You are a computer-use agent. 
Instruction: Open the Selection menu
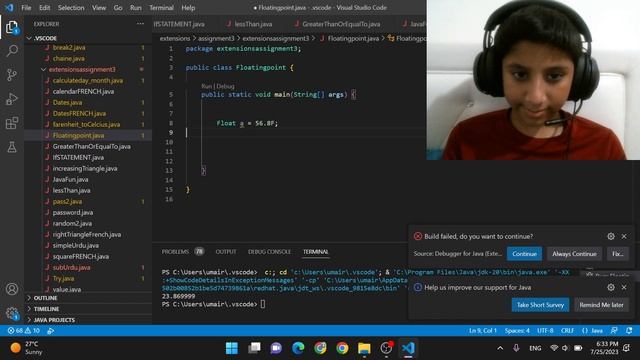pos(71,7)
